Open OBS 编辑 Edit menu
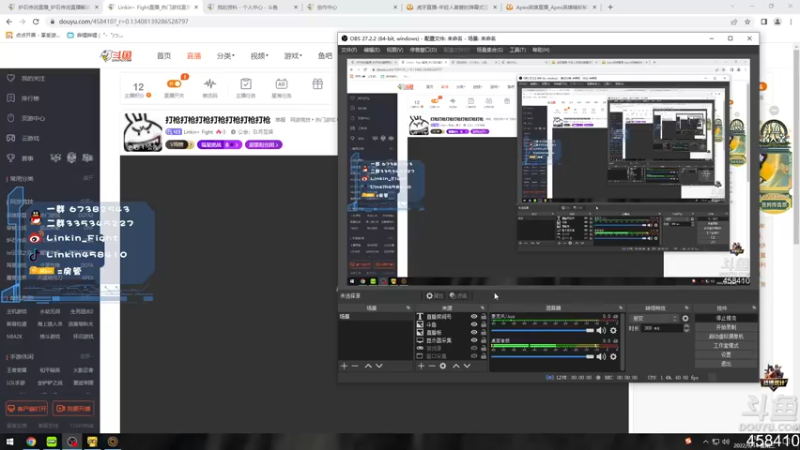The image size is (800, 450). (x=371, y=50)
